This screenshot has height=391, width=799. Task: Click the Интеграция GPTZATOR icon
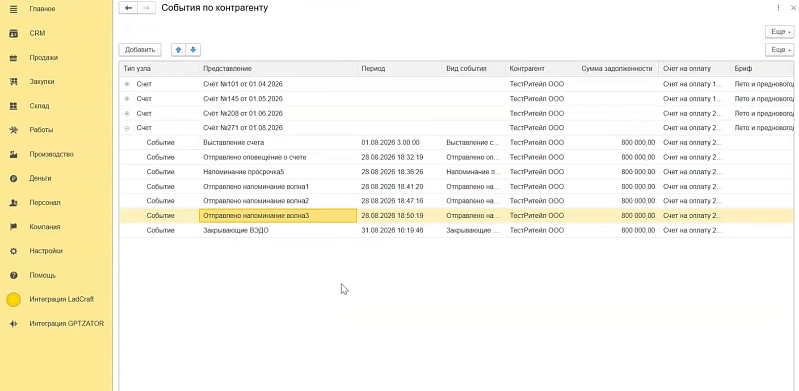(14, 323)
